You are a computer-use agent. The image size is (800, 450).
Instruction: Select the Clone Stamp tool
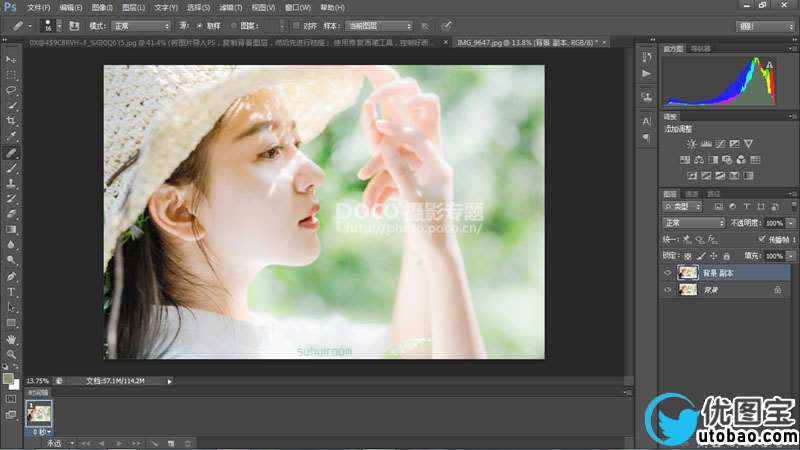[11, 183]
